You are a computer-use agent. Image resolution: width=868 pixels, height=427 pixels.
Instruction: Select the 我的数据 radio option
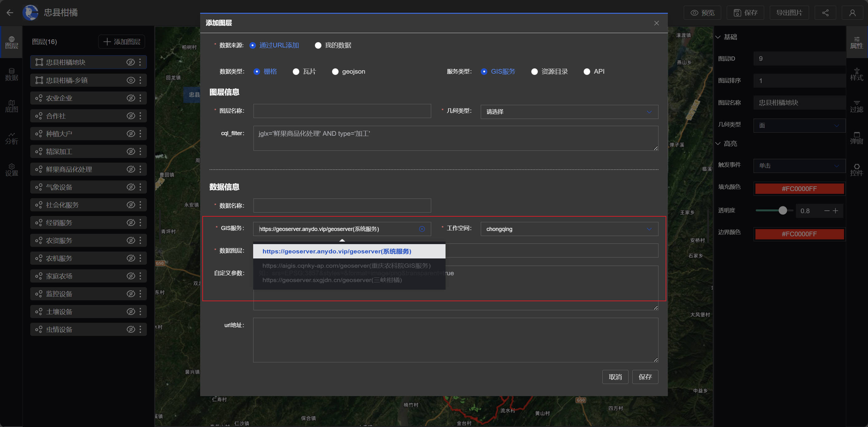[x=318, y=45]
